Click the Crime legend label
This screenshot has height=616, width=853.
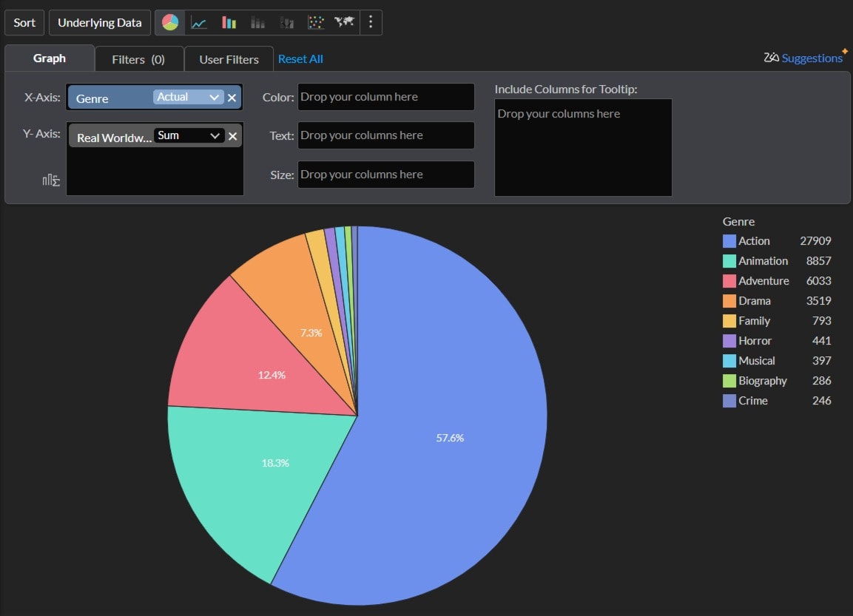coord(753,401)
